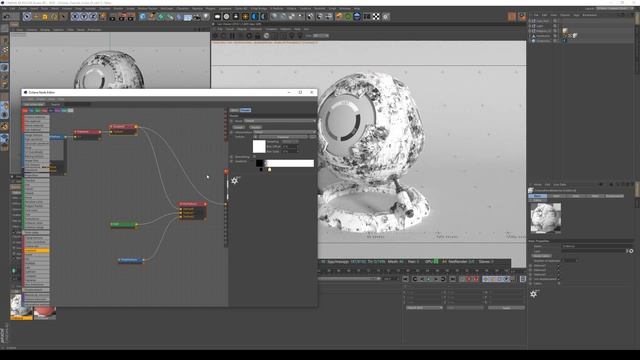Switch to the Basic tab in Node Editor

coord(234,110)
